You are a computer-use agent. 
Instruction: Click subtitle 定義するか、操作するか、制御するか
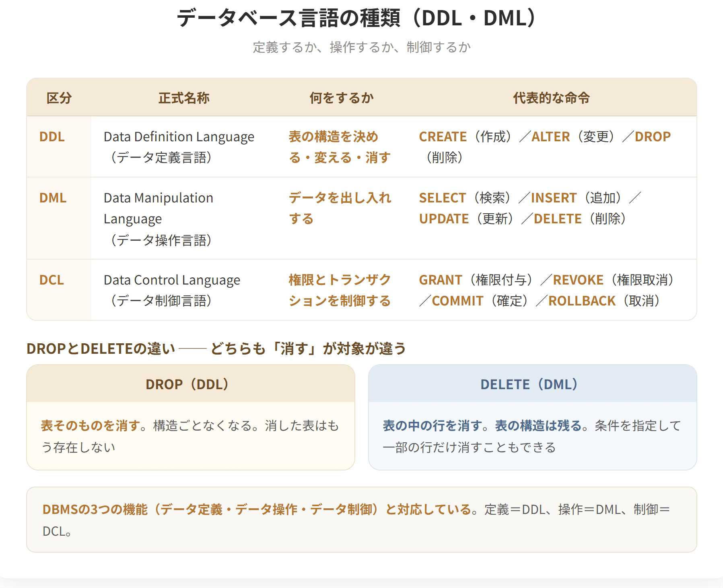pos(361,47)
